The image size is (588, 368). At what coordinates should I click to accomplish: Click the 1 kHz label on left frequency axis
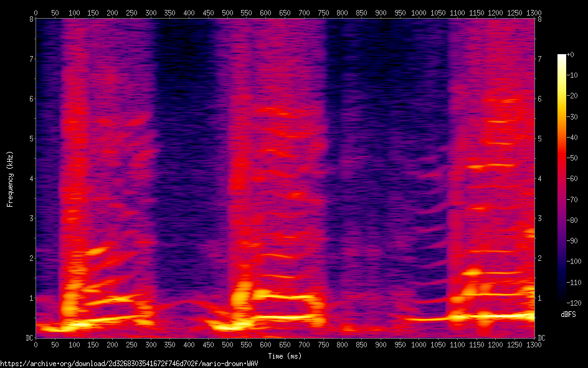click(30, 298)
